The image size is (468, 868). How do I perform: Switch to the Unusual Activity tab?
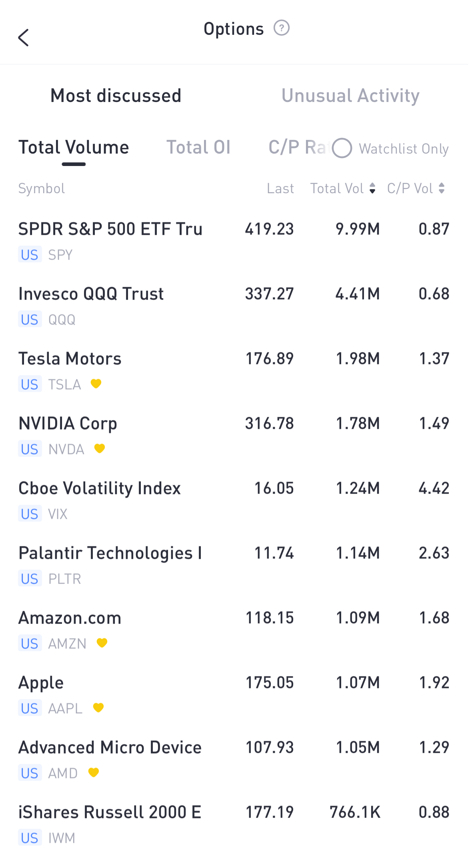[x=350, y=96]
